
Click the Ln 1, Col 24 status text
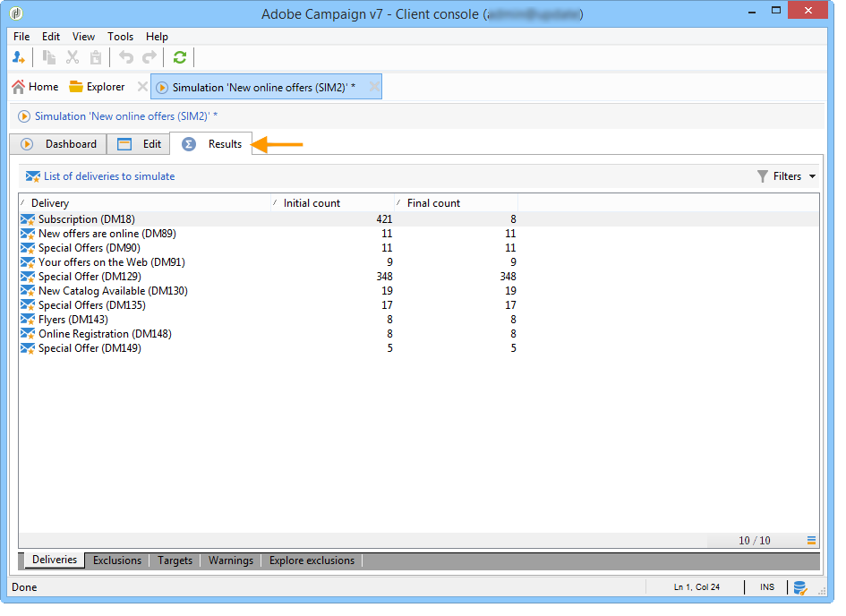[x=696, y=588]
